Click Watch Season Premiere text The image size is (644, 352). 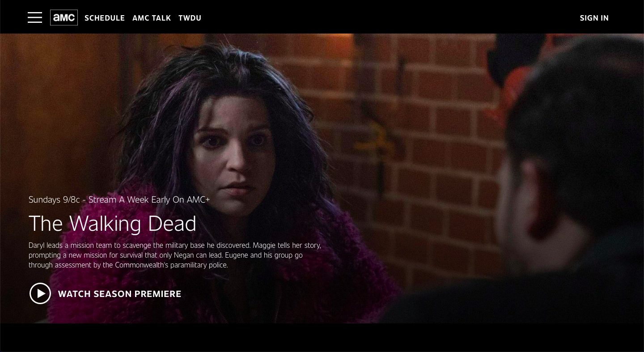(119, 294)
